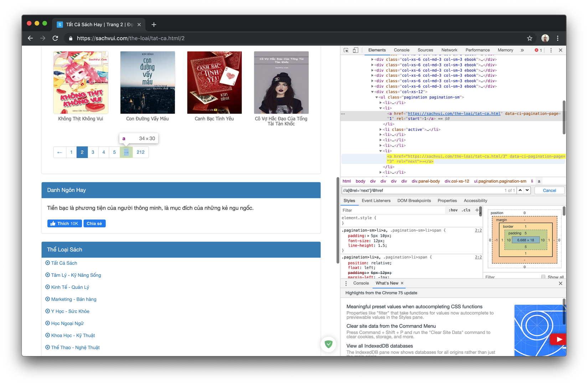
Task: Enable the Show all checkbox in computed filter
Action: pos(543,277)
